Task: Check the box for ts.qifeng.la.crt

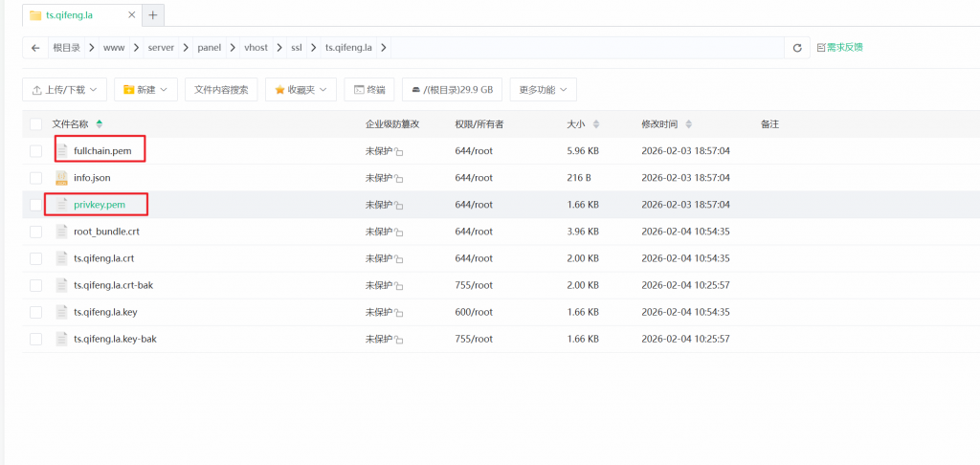Action: (x=35, y=258)
